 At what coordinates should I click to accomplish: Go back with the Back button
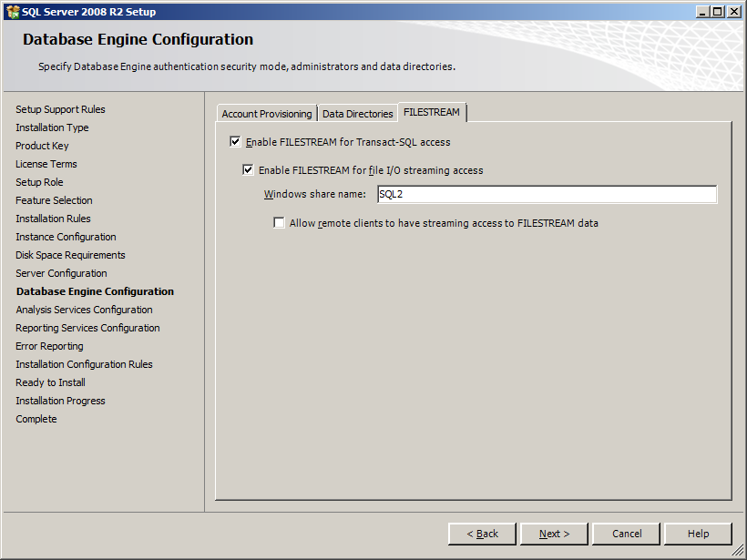point(482,534)
